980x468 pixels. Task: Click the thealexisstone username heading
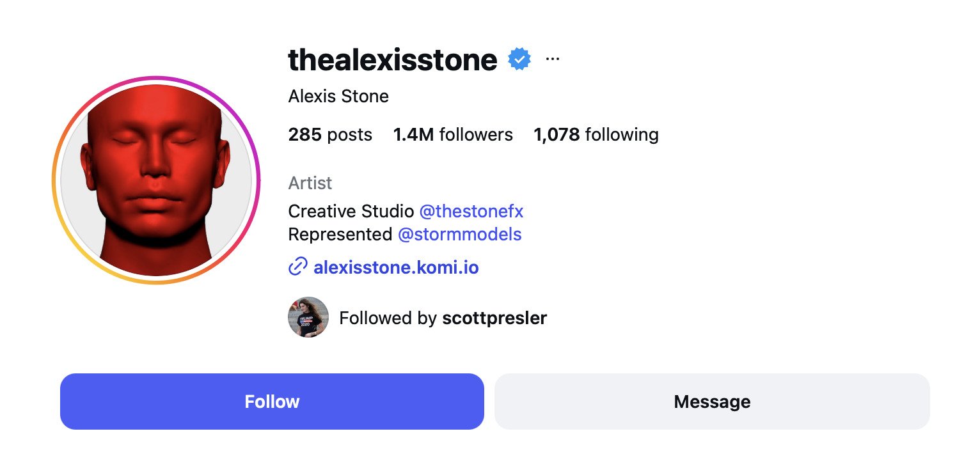coord(393,60)
